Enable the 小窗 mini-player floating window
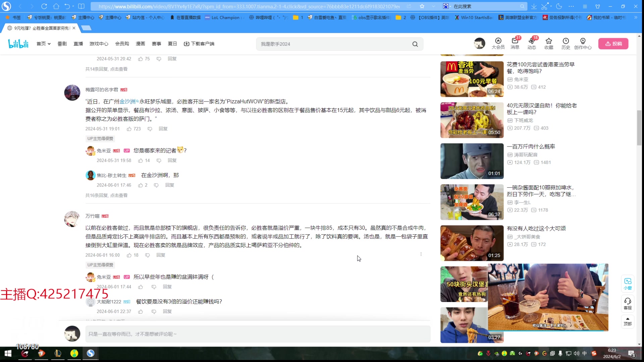 click(628, 283)
